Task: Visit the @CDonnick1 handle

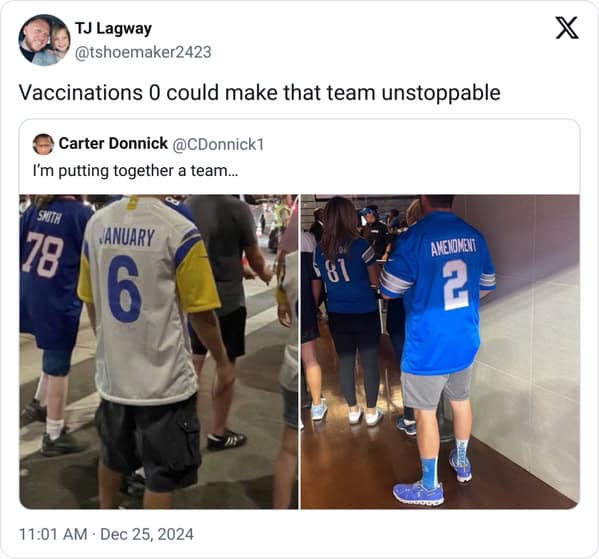Action: click(218, 144)
